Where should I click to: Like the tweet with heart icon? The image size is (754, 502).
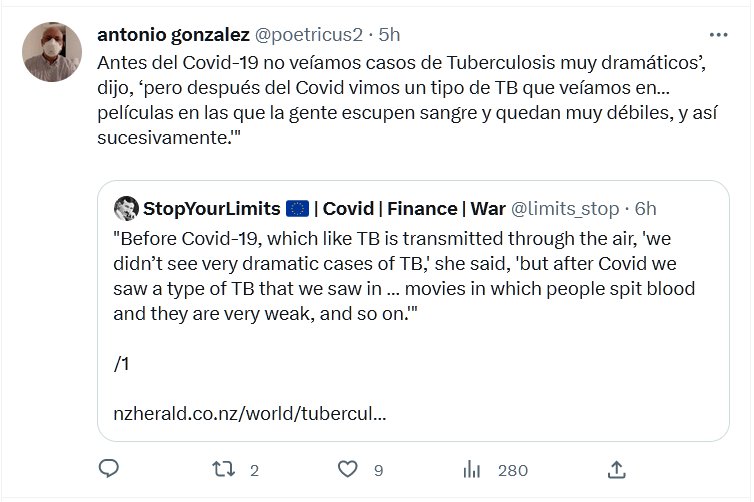tap(347, 469)
